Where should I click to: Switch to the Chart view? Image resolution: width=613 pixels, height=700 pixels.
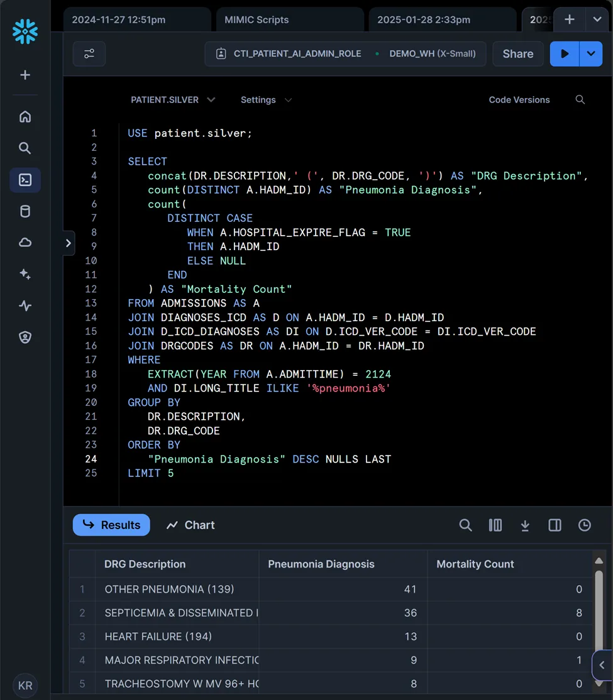pos(191,525)
